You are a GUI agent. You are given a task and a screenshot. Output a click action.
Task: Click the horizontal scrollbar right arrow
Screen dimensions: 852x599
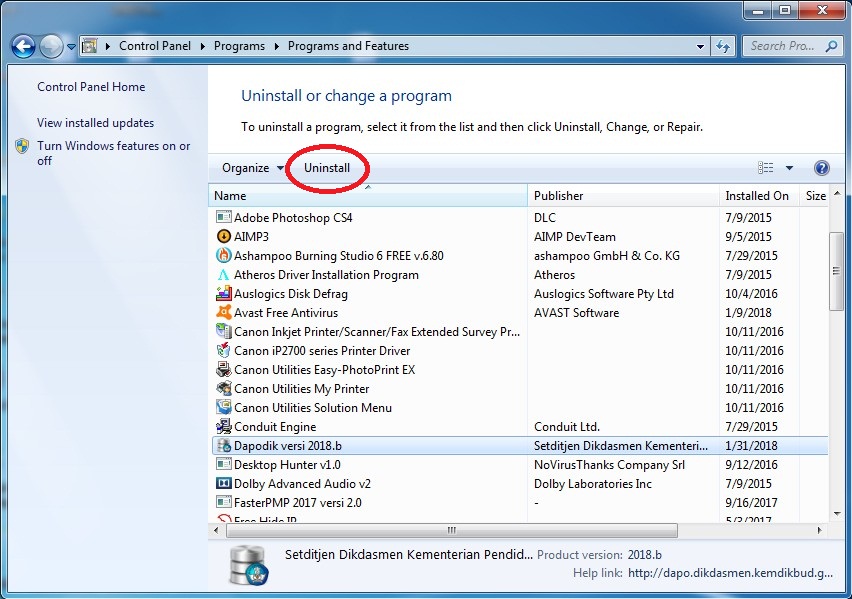[x=819, y=530]
